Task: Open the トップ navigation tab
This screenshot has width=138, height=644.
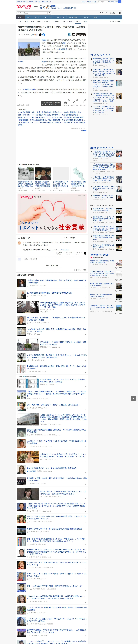Action: coord(20,17)
